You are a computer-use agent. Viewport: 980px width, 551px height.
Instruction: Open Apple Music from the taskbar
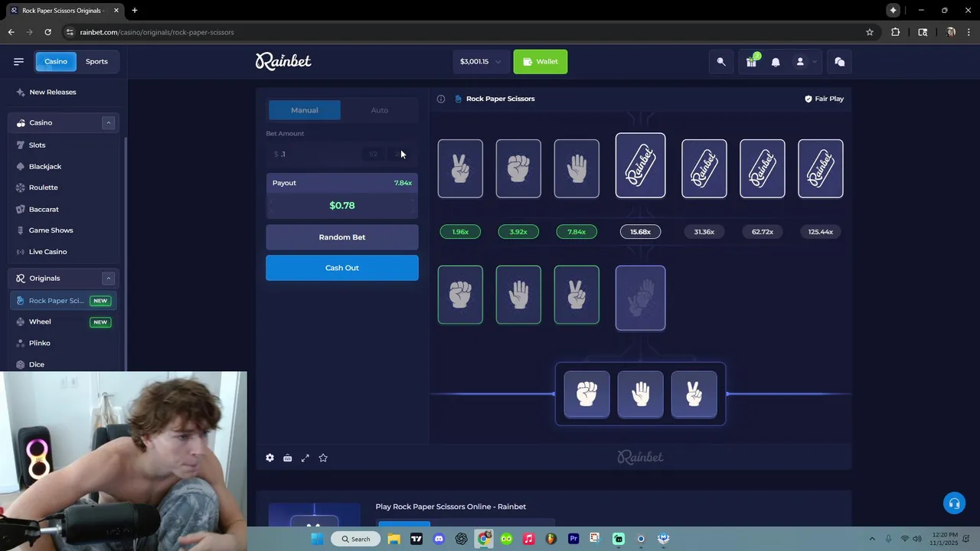point(528,539)
